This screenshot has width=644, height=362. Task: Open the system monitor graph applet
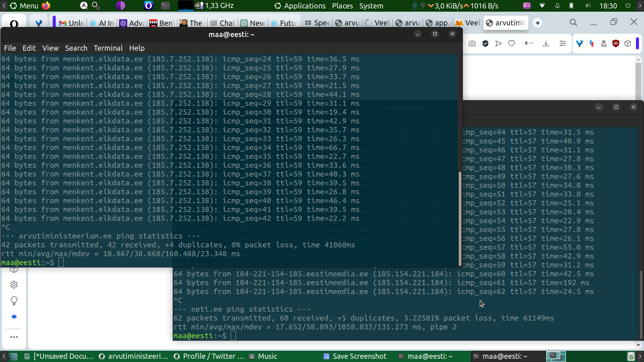186,6
